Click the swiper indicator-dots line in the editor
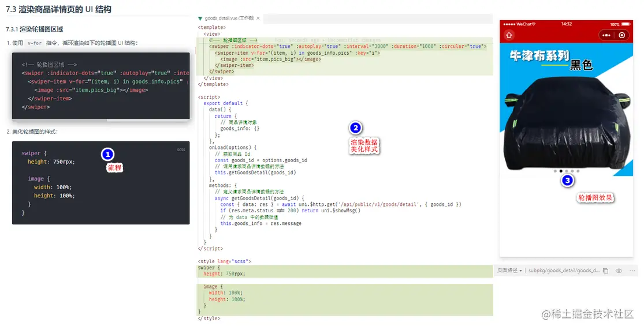Screen dimensions: 644x330 348,46
